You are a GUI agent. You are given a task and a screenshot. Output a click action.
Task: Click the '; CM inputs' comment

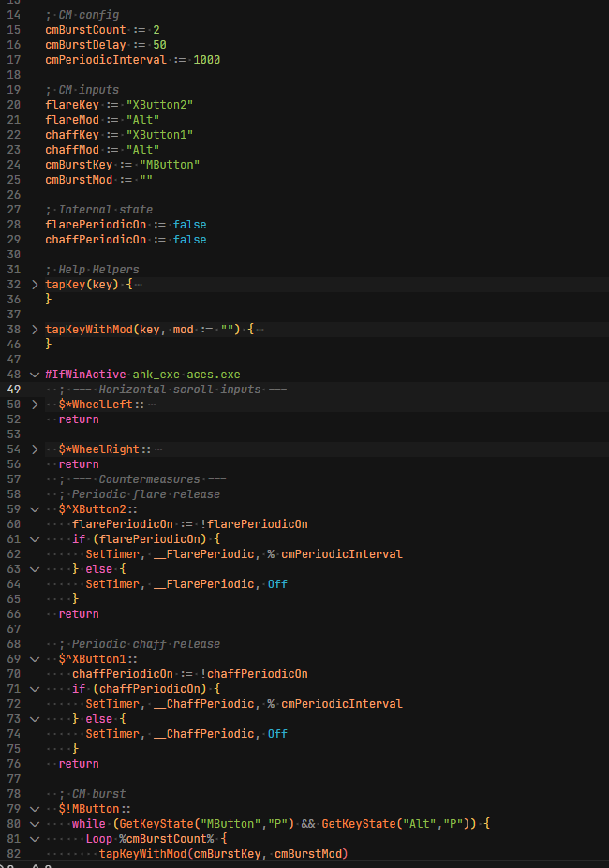[x=82, y=90]
